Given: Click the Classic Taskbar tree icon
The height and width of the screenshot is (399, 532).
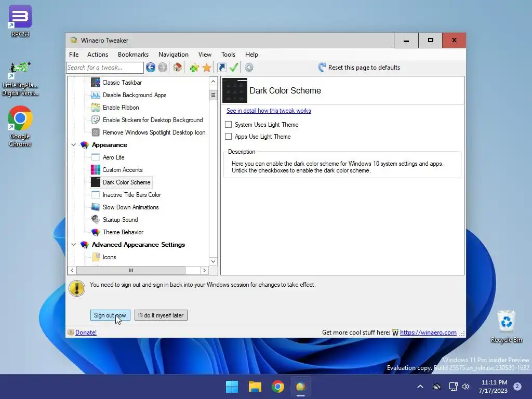Looking at the screenshot, I should click(96, 83).
